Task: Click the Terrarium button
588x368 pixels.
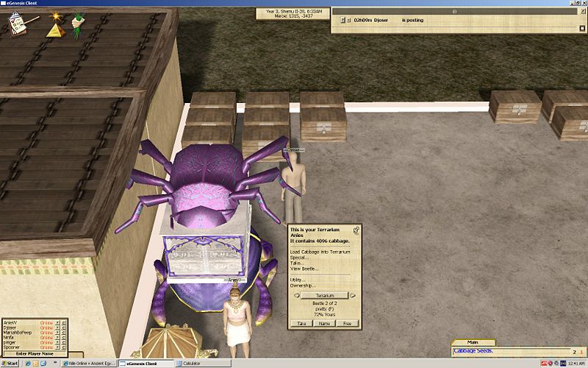Action: [x=325, y=296]
